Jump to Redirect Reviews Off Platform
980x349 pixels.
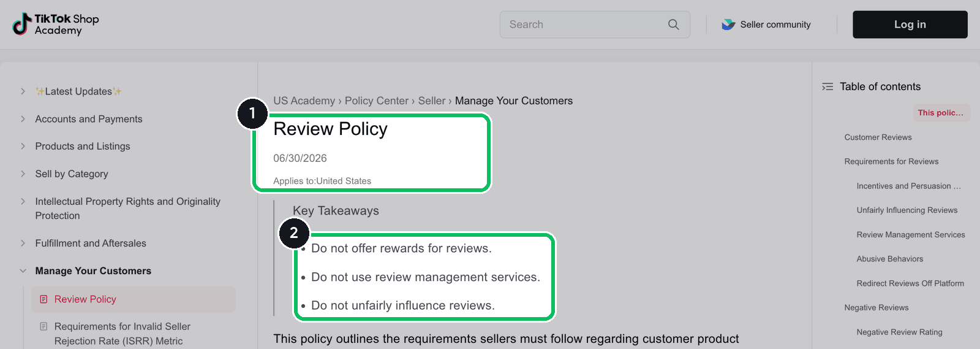[910, 283]
